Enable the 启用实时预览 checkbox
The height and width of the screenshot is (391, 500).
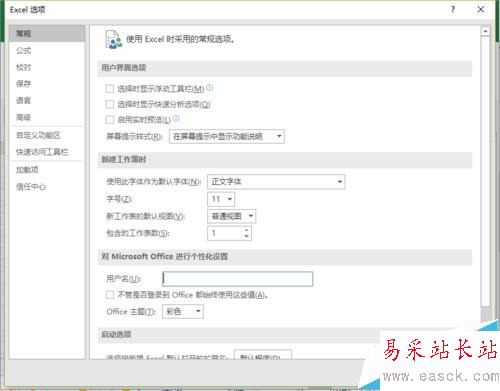tap(109, 120)
